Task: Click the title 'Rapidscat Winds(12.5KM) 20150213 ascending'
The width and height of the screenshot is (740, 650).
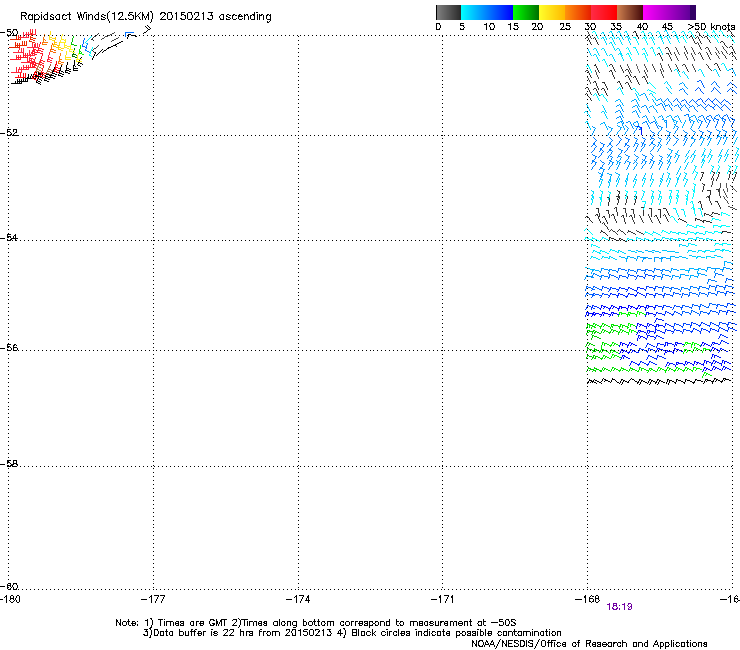Action: (145, 17)
